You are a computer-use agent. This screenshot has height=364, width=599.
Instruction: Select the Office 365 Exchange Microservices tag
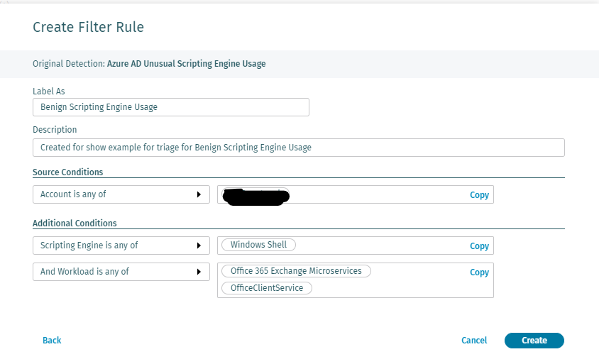pyautogui.click(x=296, y=271)
